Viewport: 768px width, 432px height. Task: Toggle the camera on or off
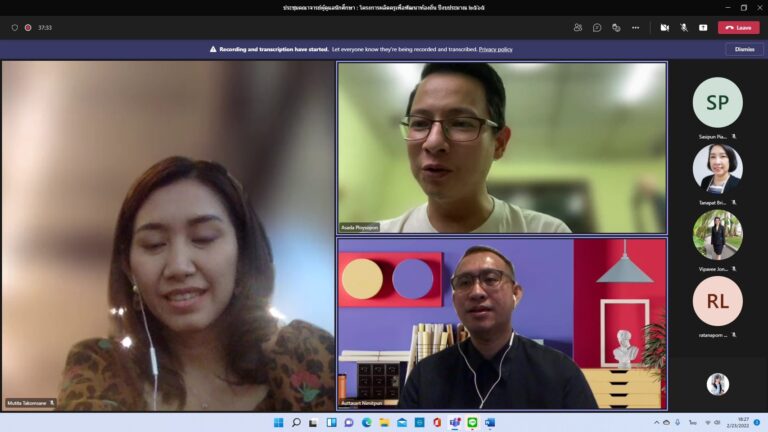coord(665,27)
